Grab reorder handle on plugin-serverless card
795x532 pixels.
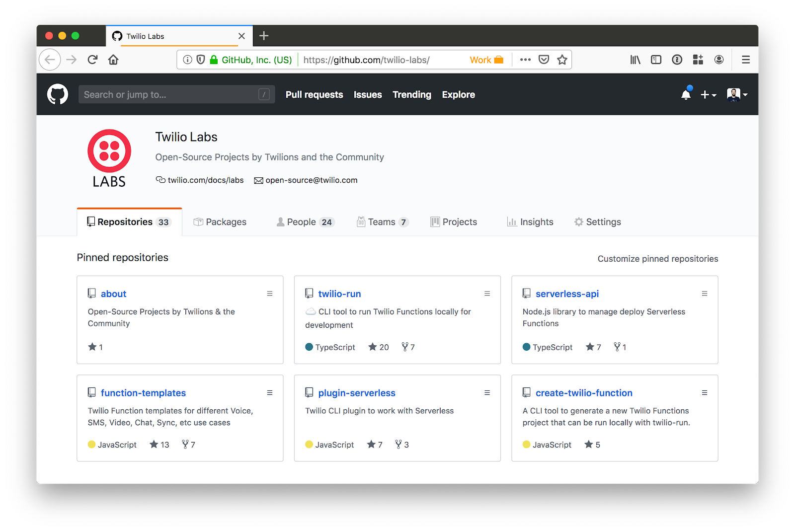pyautogui.click(x=487, y=392)
